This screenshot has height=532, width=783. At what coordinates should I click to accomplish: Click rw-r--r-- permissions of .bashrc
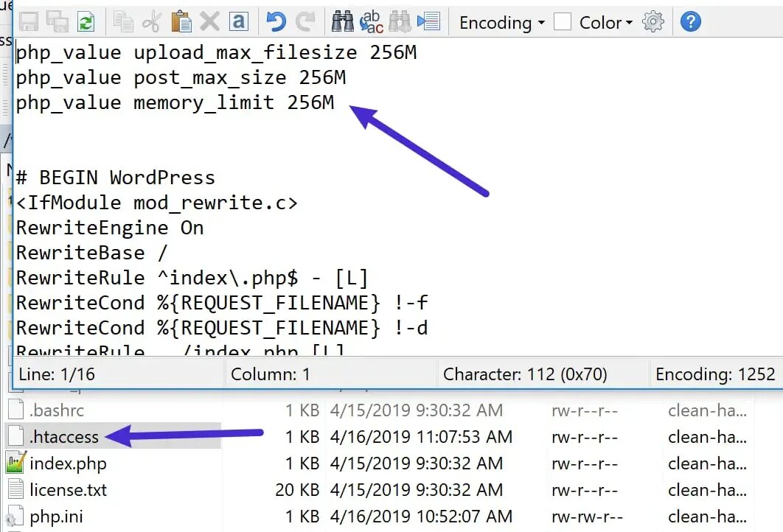coord(585,410)
